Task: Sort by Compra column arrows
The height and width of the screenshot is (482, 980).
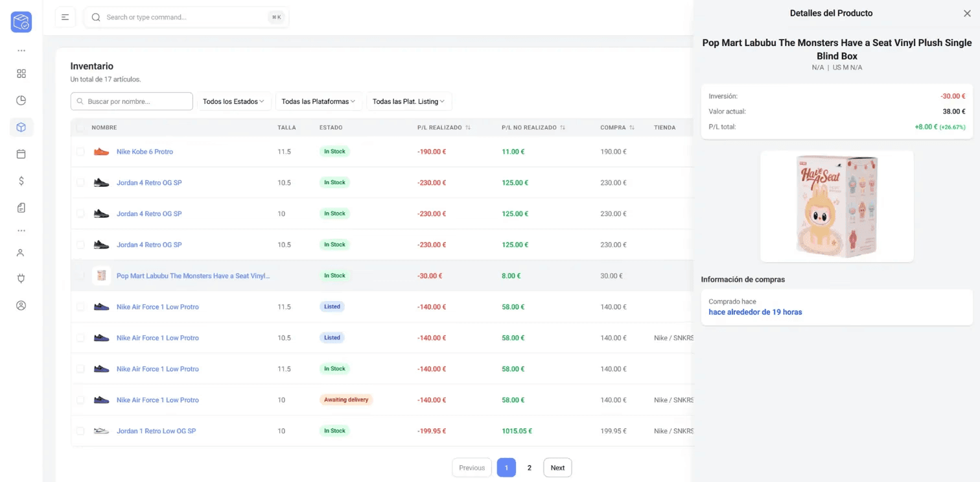Action: [632, 128]
